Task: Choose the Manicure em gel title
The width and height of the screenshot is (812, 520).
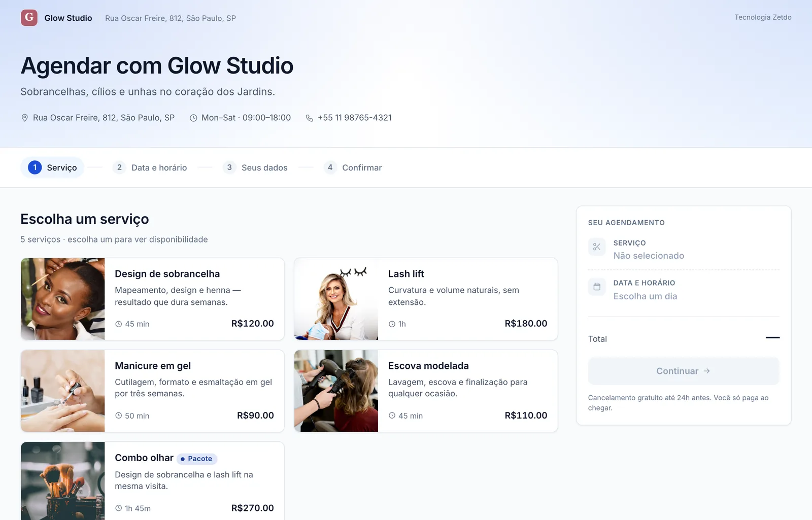Action: point(153,366)
